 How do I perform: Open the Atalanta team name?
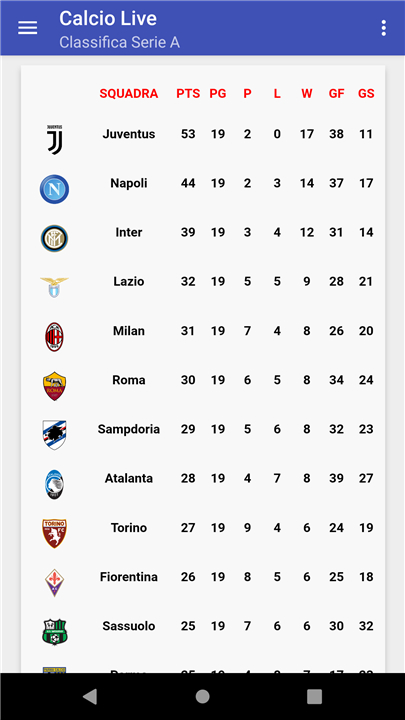(129, 478)
